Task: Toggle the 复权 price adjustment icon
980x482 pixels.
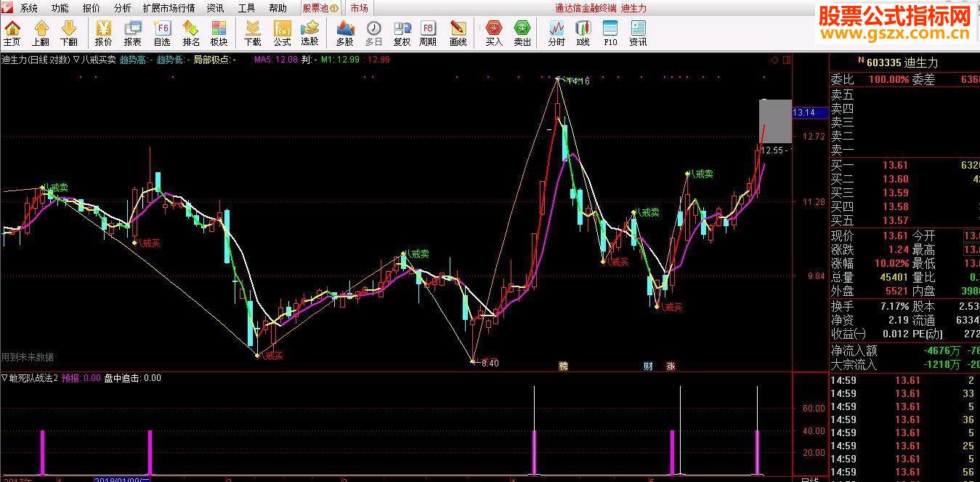Action: [402, 33]
